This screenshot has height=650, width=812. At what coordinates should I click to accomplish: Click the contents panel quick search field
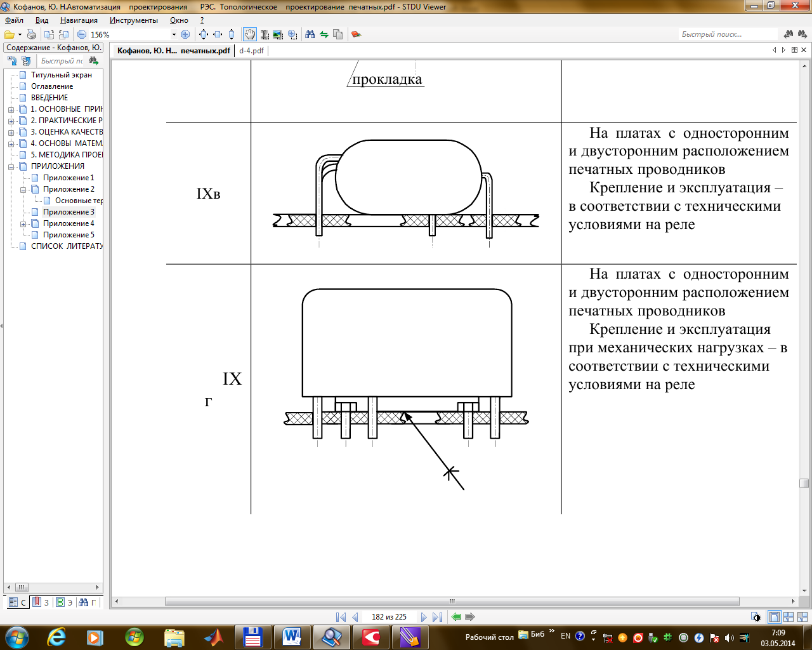coord(62,61)
